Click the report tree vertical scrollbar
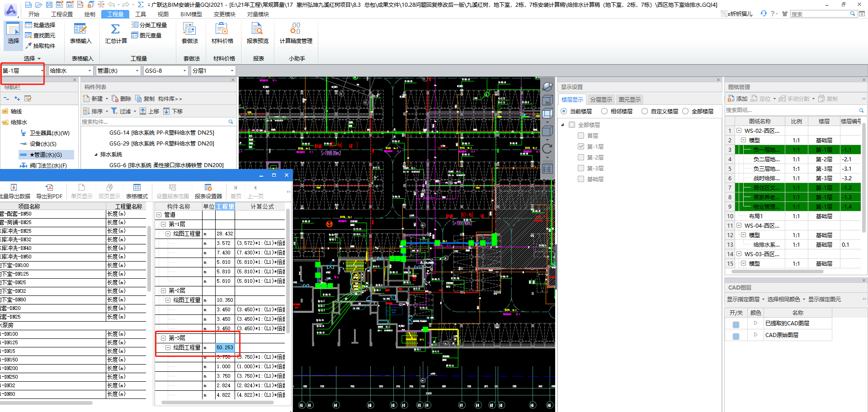The width and height of the screenshot is (868, 412). [288, 271]
